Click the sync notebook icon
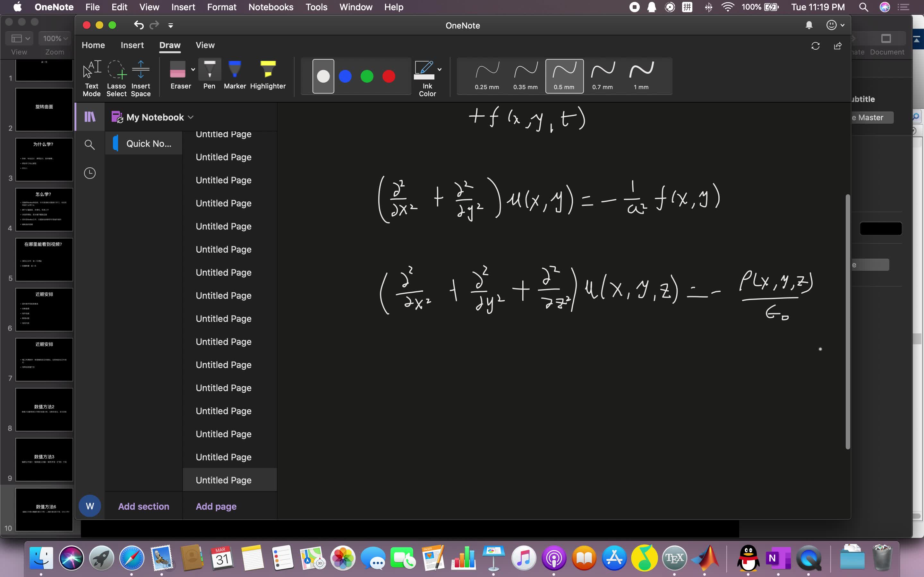 tap(815, 46)
